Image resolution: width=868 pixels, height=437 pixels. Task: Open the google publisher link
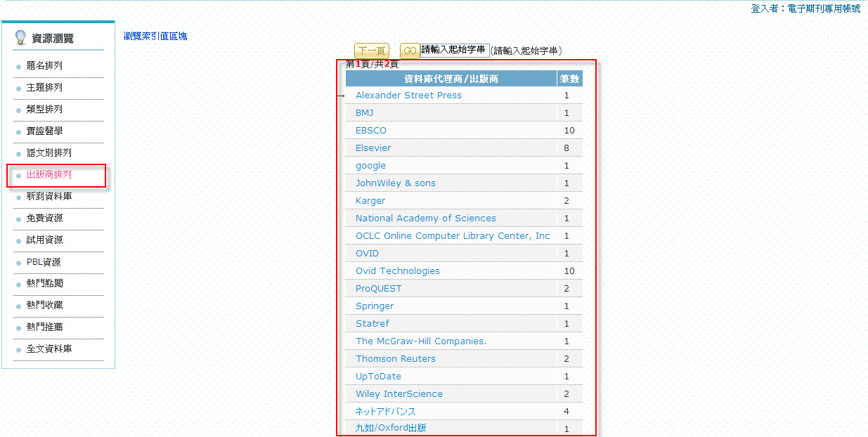point(370,165)
